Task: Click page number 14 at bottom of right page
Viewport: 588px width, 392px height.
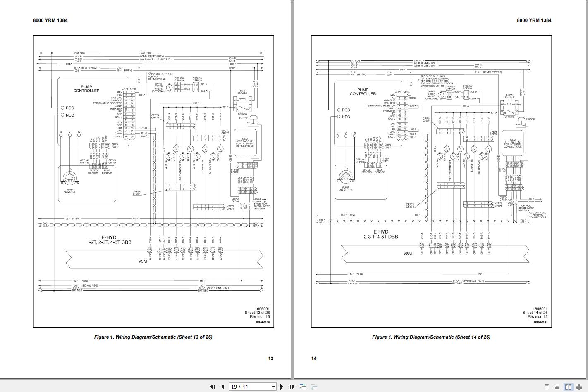Action: [314, 359]
